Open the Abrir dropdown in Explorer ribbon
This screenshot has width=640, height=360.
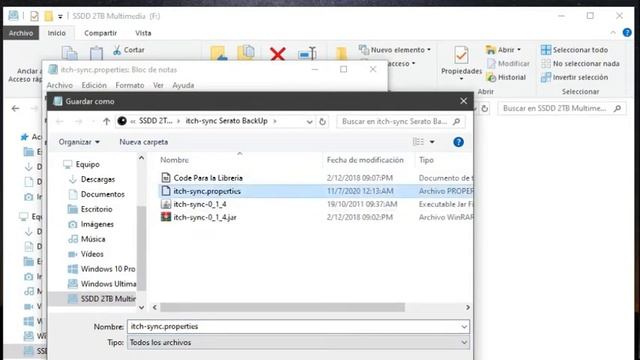503,50
